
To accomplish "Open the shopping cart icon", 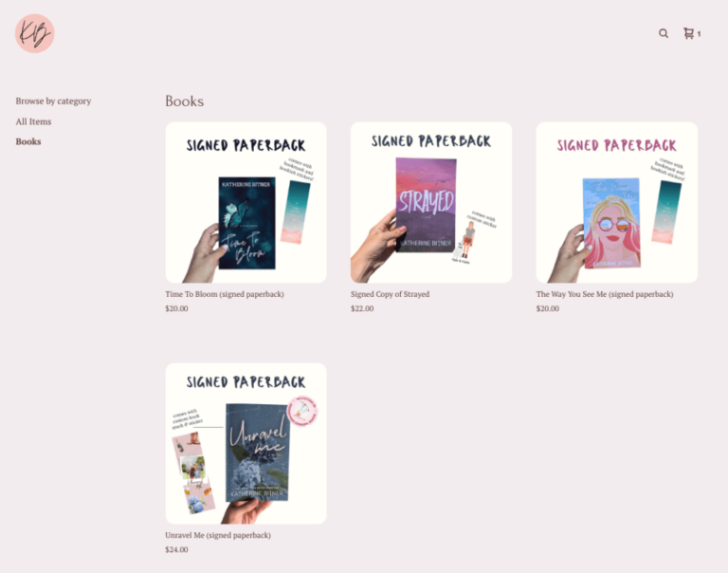I will 688,33.
